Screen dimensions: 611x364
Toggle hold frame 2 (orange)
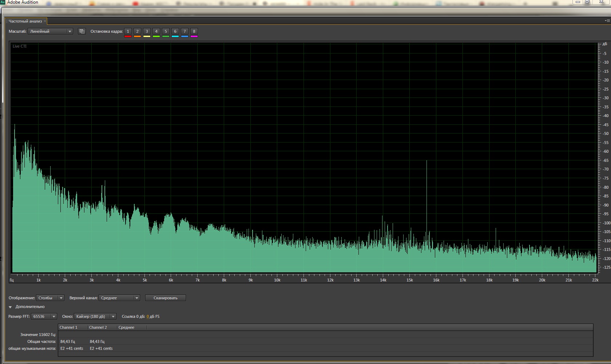[137, 31]
